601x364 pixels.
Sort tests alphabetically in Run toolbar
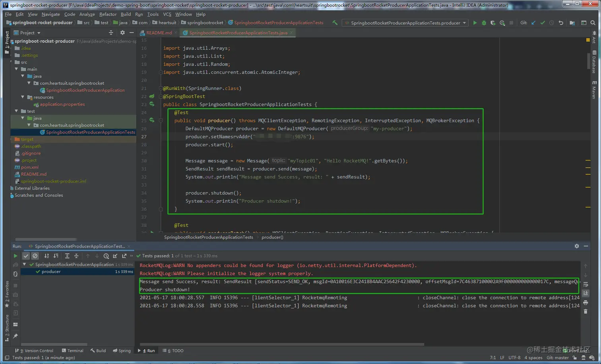(47, 256)
